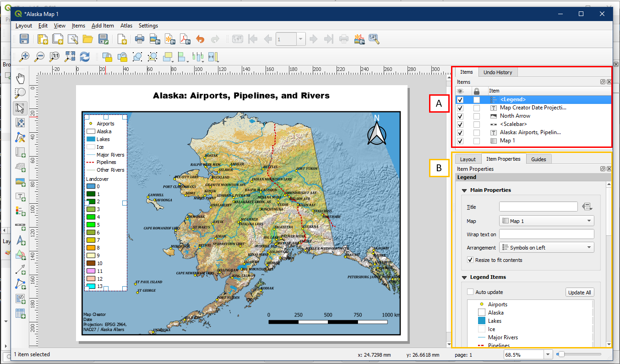Viewport: 620px width, 364px height.
Task: Click the legend Title input field
Action: pos(538,207)
